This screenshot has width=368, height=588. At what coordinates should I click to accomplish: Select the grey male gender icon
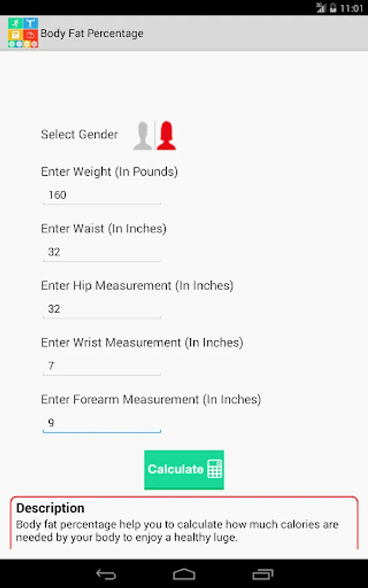(143, 136)
